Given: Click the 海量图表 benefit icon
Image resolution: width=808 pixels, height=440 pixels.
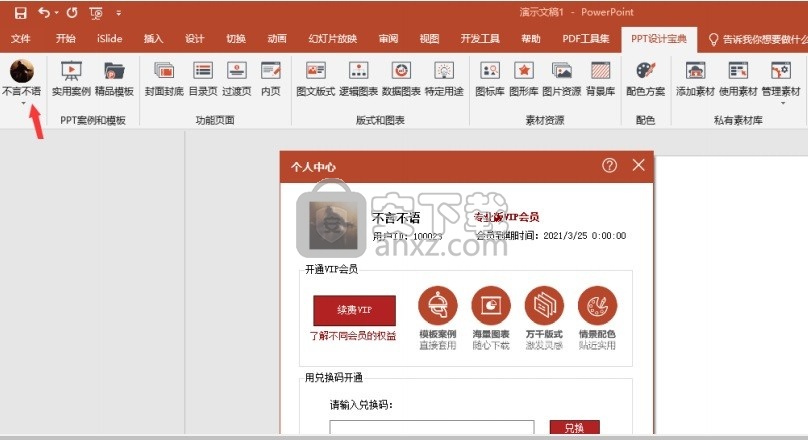Looking at the screenshot, I should coord(491,306).
